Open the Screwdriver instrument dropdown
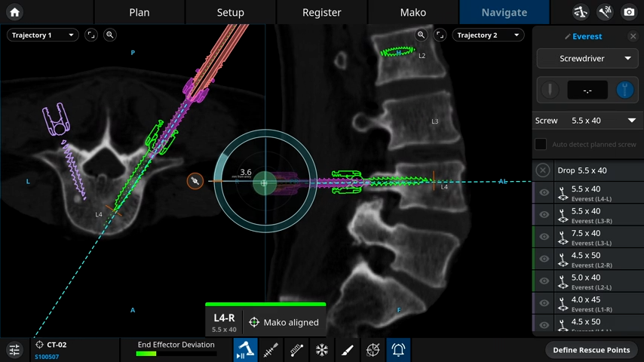 coord(587,58)
